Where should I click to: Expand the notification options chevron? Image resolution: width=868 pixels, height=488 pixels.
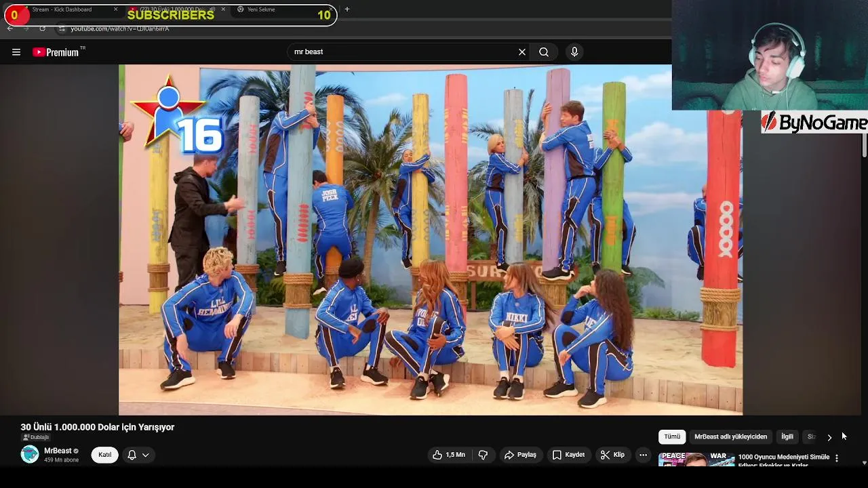coord(145,455)
